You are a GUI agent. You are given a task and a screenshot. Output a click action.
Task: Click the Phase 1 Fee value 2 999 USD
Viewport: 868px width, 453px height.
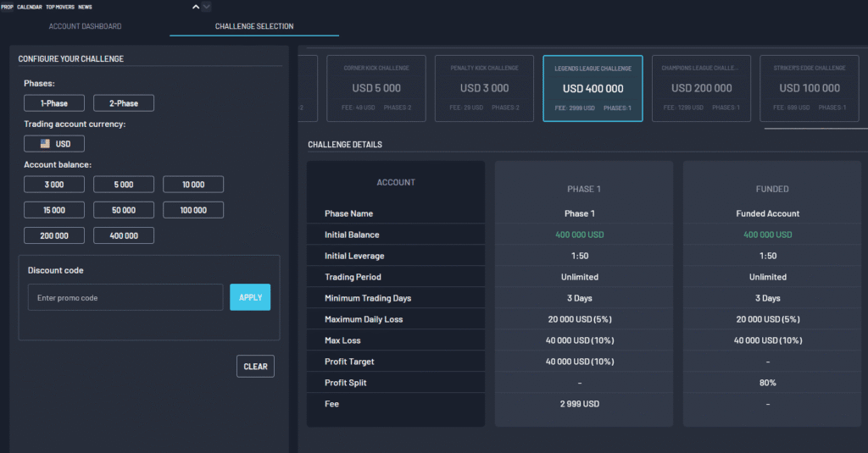pyautogui.click(x=580, y=404)
